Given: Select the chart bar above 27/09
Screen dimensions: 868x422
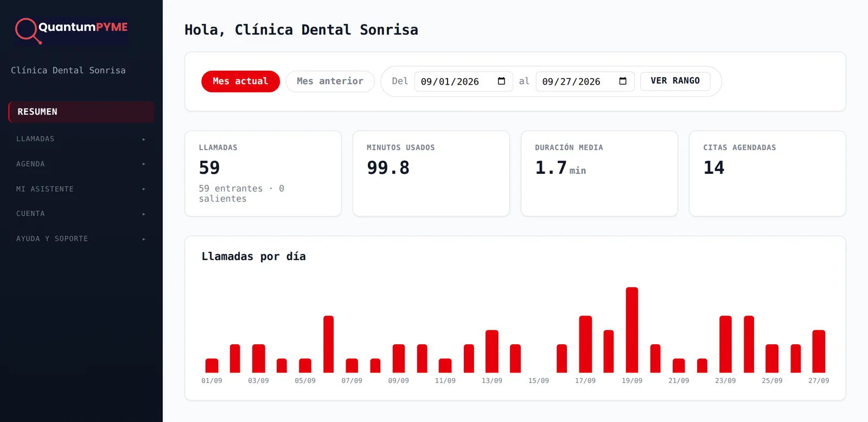Looking at the screenshot, I should [x=819, y=351].
